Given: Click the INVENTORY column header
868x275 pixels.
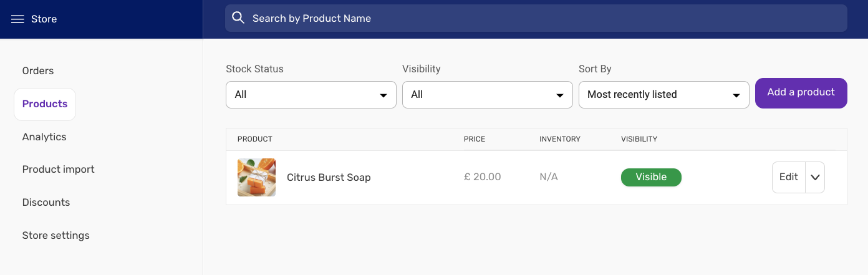Looking at the screenshot, I should (560, 139).
